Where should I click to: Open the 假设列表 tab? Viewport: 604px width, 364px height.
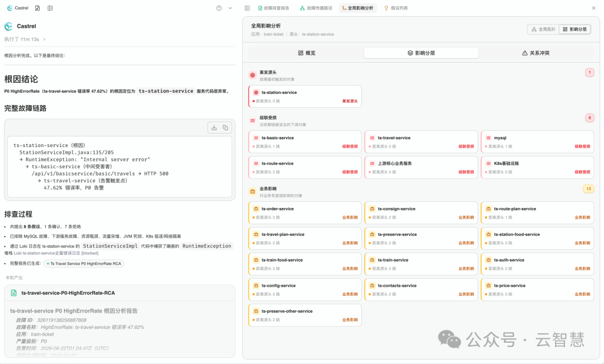click(x=396, y=8)
